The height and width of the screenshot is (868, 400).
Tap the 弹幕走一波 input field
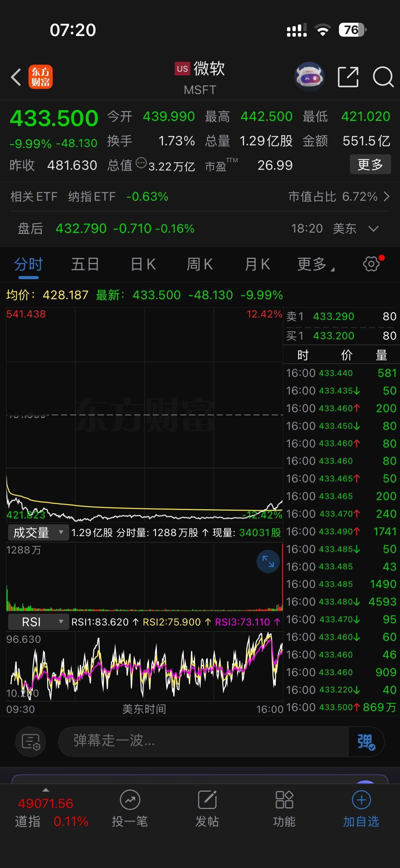tap(204, 741)
